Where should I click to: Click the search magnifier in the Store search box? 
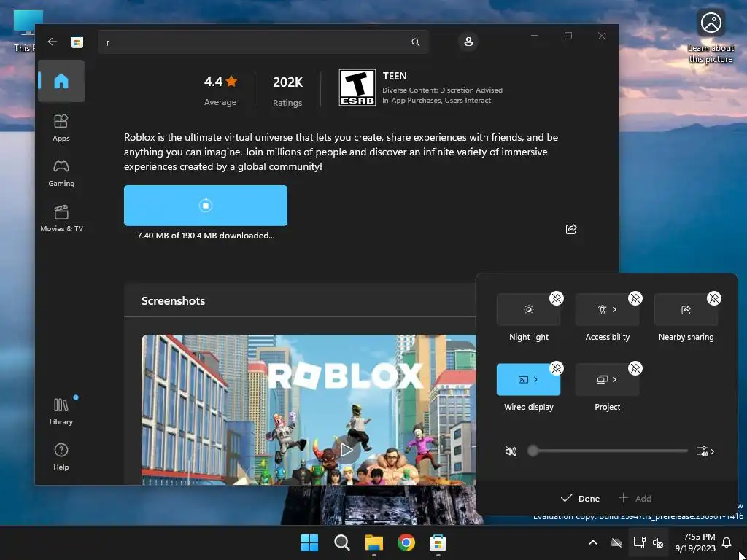pyautogui.click(x=415, y=42)
